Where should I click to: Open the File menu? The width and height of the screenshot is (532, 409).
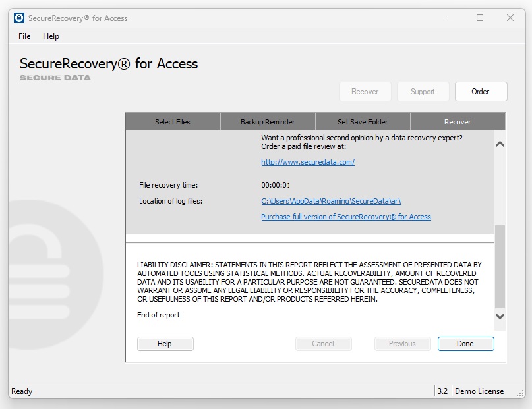(x=24, y=36)
